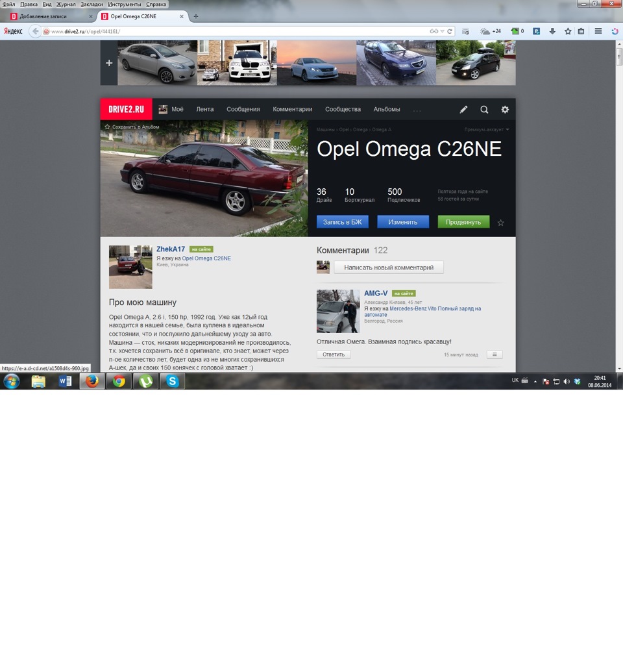Click Написать новый комментарий button
Screen dimensions: 623x672
(389, 268)
